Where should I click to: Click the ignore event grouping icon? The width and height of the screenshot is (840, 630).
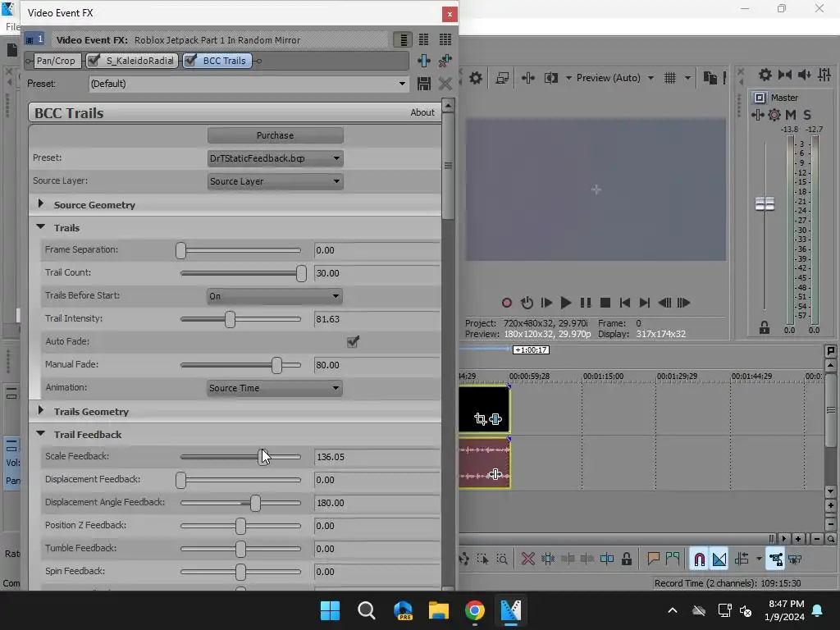tap(795, 559)
